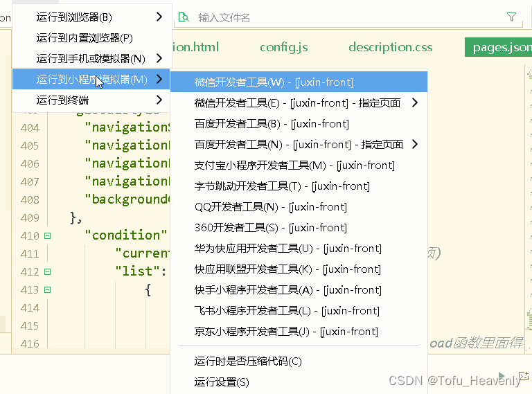Run in 华为快应用开发者工具(U)

pyautogui.click(x=299, y=248)
